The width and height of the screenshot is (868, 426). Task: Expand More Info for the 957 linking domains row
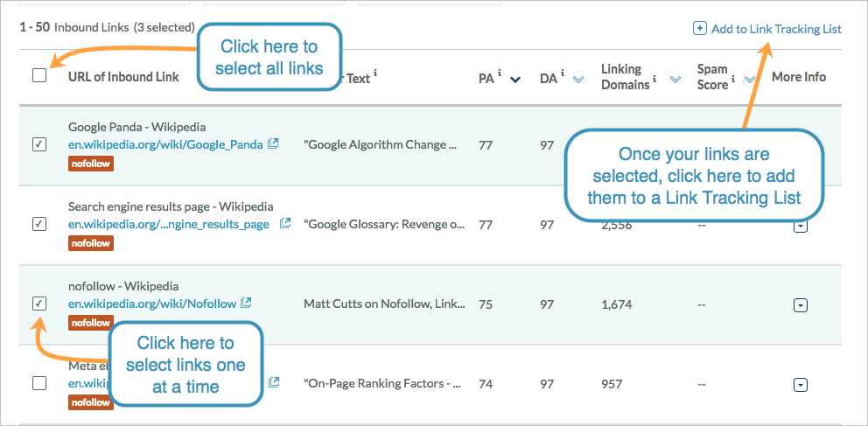point(801,385)
